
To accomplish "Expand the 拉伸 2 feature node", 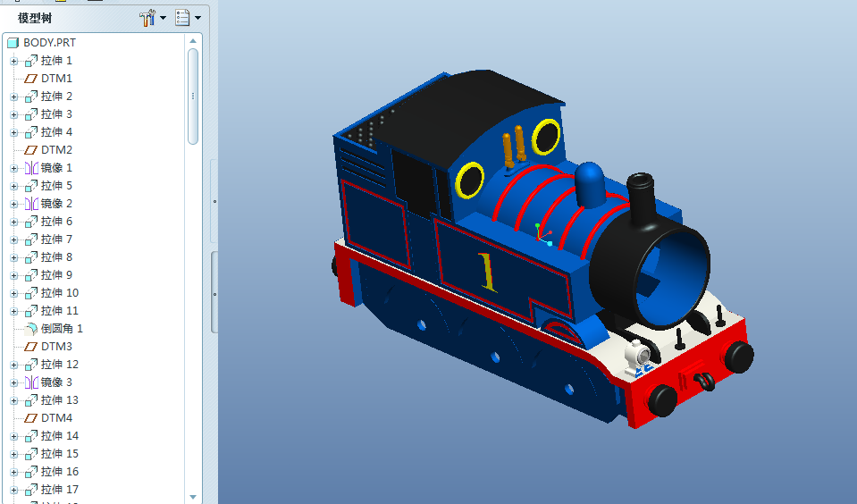I will pyautogui.click(x=13, y=97).
